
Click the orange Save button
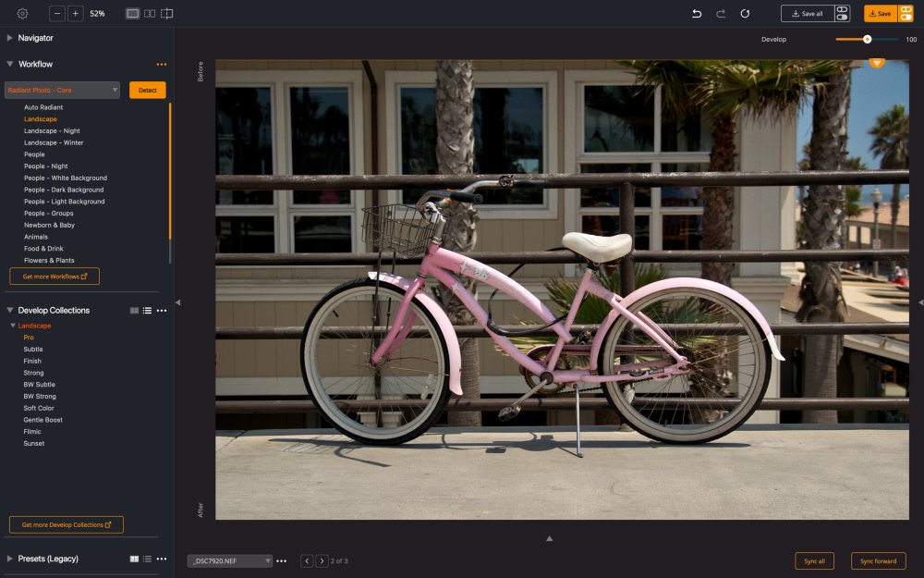881,14
